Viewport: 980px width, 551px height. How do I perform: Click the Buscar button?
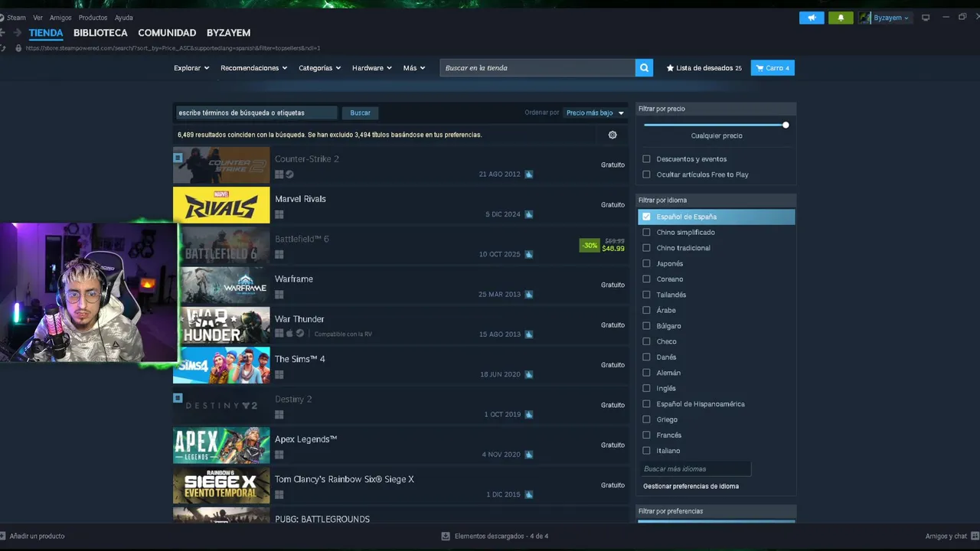pos(360,112)
